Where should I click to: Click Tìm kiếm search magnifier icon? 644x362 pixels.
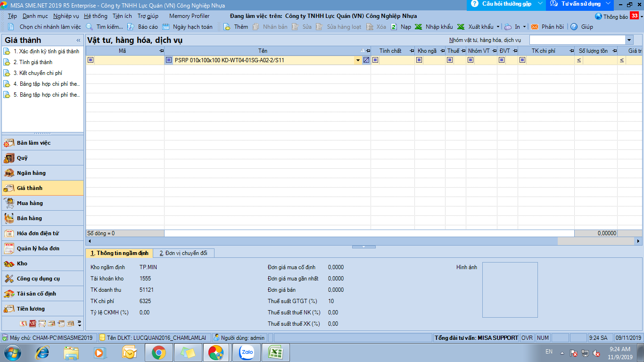pyautogui.click(x=90, y=27)
